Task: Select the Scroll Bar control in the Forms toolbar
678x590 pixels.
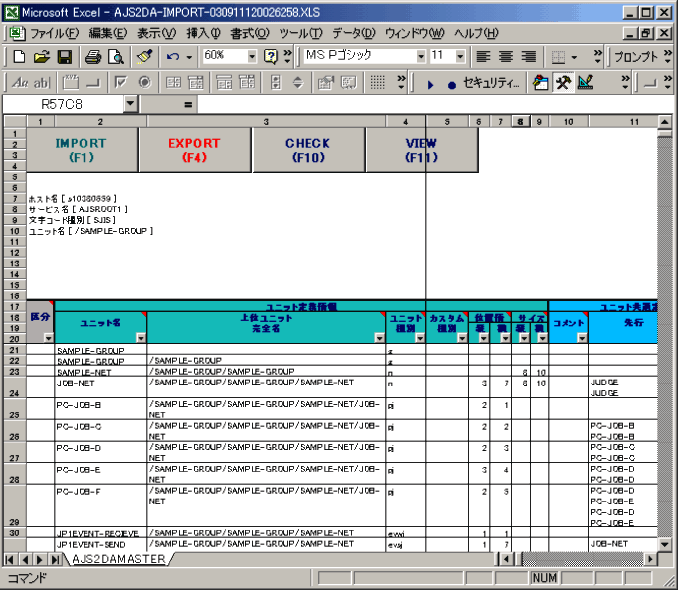Action: coord(276,82)
